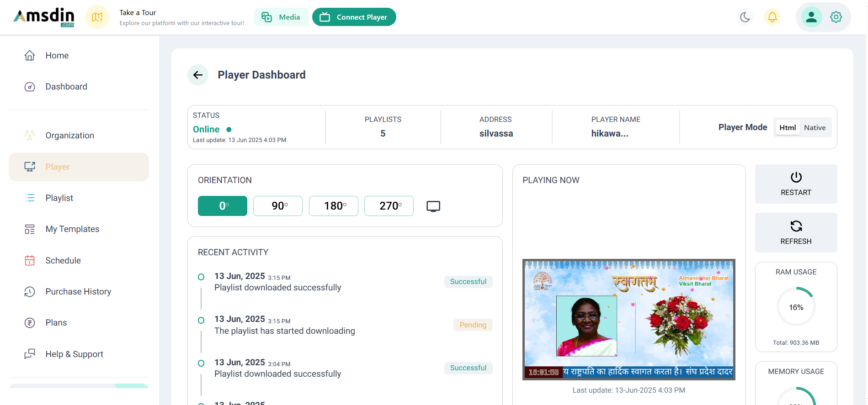Click the Home icon in sidebar
Viewport: 868px width, 405px height.
[x=30, y=55]
